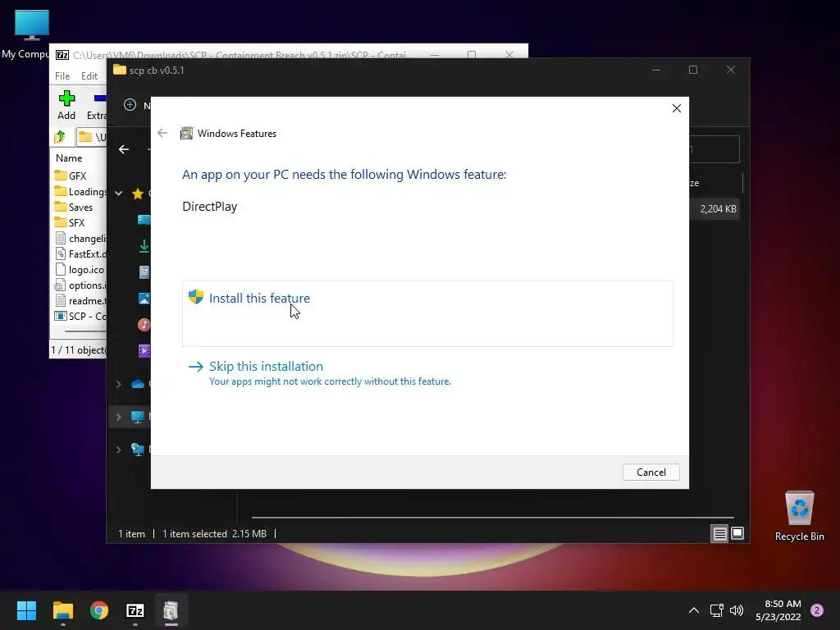Select the Loadingscreens folder in 7-Zip

[80, 192]
